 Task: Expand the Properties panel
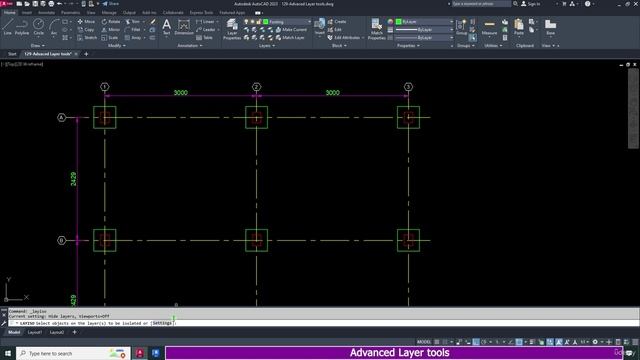click(408, 46)
